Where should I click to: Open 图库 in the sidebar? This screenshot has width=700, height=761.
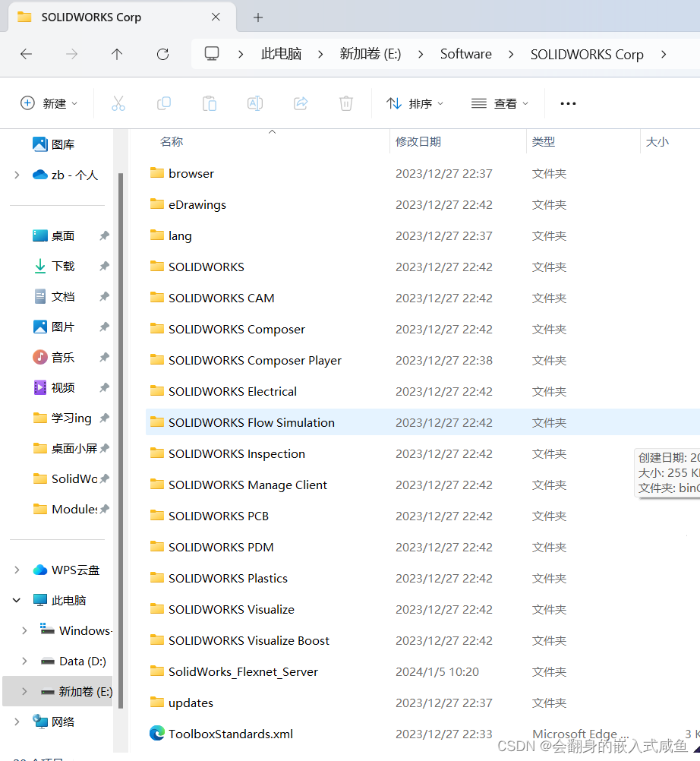coord(53,144)
